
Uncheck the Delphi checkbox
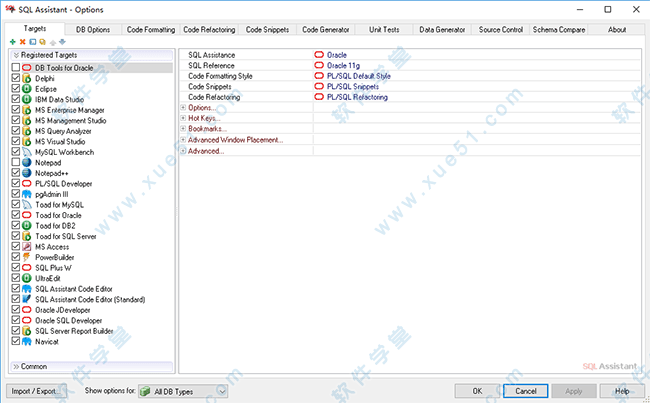[x=16, y=78]
